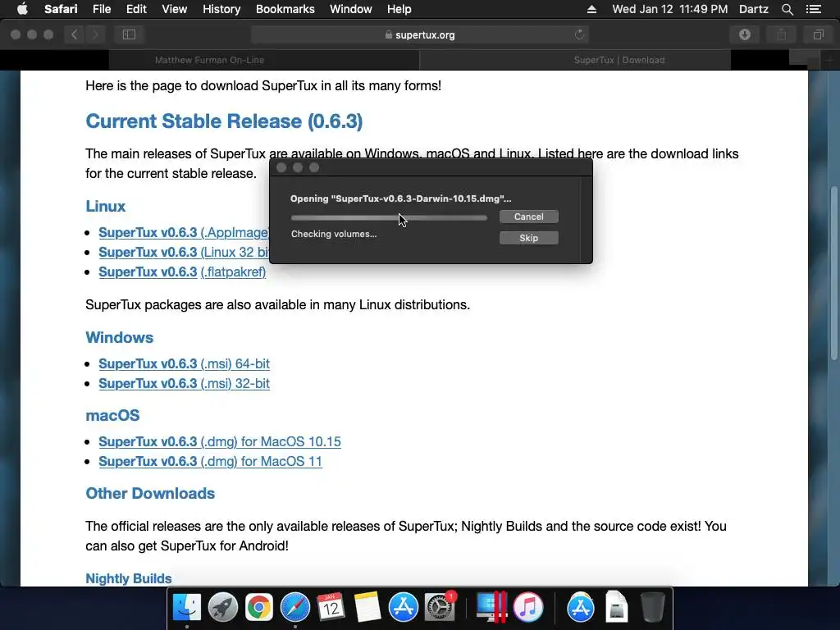Open the Safari share button
This screenshot has width=840, height=630.
point(782,34)
